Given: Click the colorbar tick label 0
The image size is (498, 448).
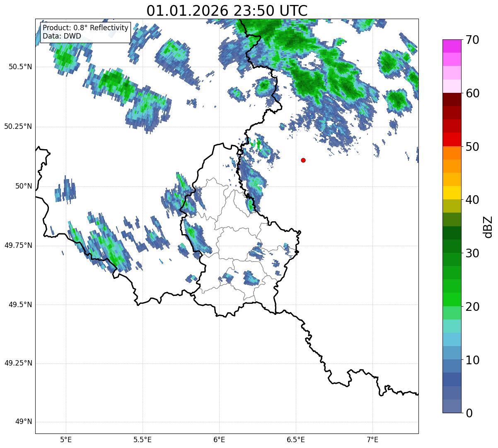Looking at the screenshot, I should click(469, 413).
